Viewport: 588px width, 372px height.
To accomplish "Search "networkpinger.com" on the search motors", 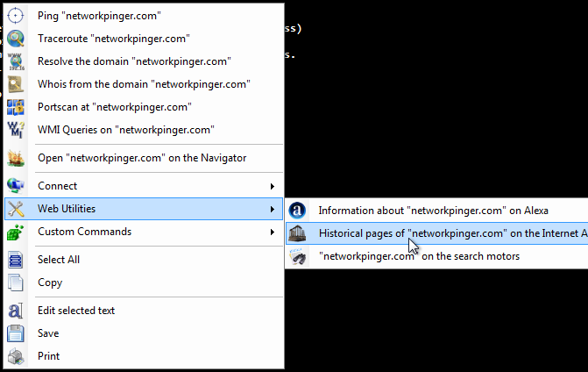I will point(437,256).
